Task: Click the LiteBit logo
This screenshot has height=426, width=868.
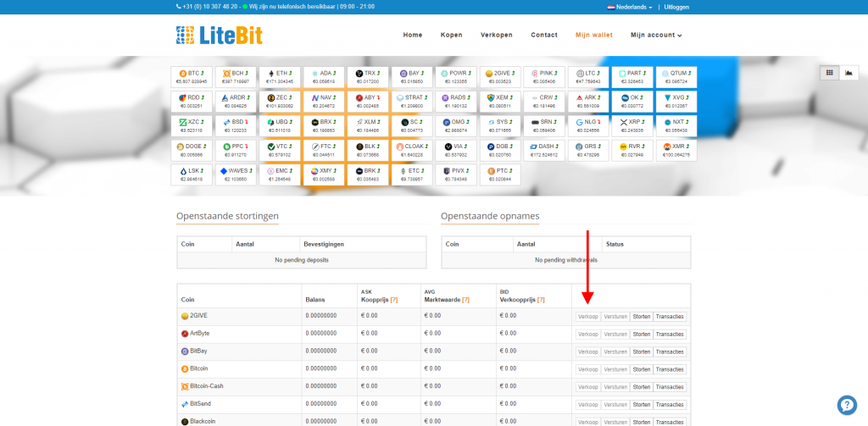Action: click(220, 35)
